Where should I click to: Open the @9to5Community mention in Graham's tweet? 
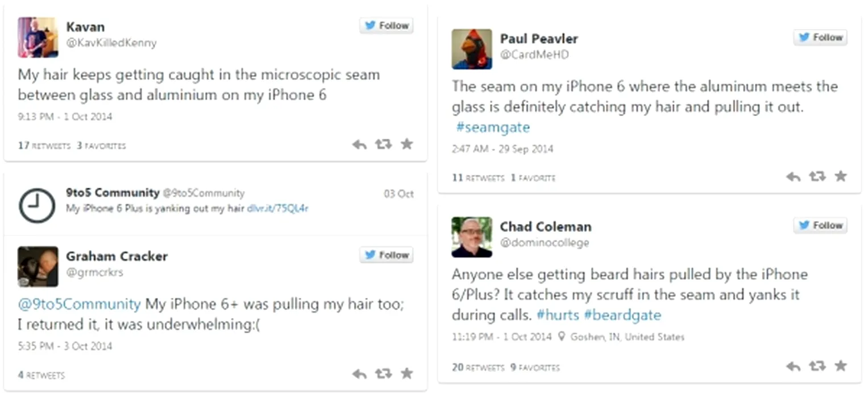(x=79, y=304)
